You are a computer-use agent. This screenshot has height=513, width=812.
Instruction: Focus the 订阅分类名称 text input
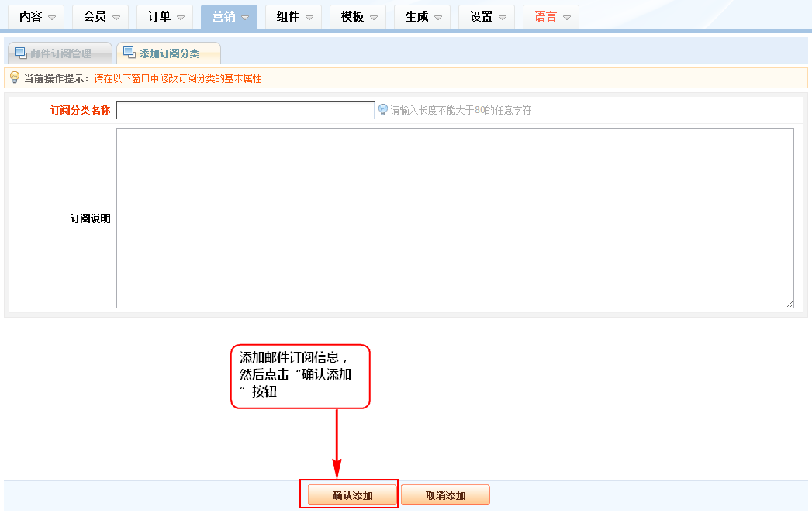tap(245, 110)
